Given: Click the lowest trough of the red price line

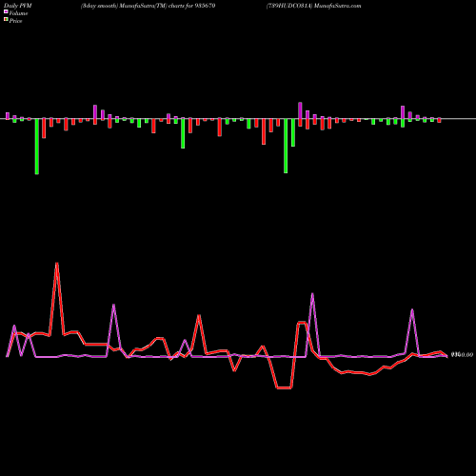Looking at the screenshot, I should (x=285, y=387).
